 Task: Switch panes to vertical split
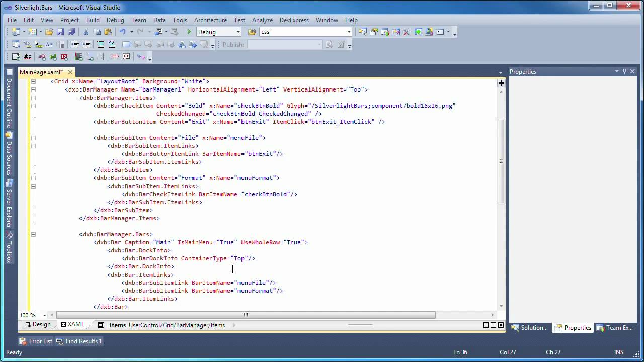[x=486, y=325]
